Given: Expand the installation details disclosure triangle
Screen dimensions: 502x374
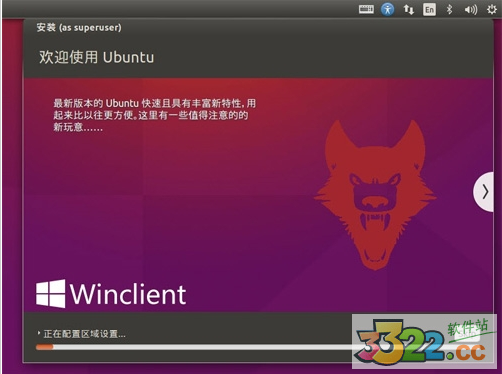Looking at the screenshot, I should [x=39, y=333].
